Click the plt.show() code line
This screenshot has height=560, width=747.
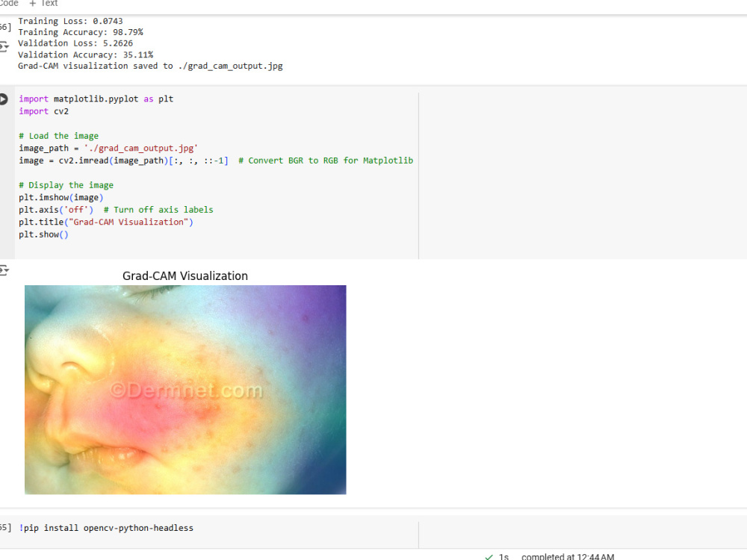[x=43, y=234]
